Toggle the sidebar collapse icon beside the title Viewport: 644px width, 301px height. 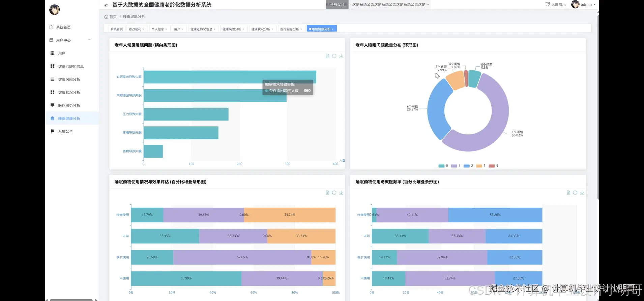coord(106,5)
